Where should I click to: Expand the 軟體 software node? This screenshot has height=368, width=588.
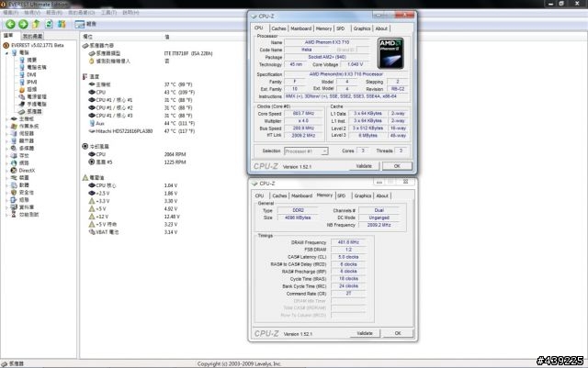click(6, 185)
